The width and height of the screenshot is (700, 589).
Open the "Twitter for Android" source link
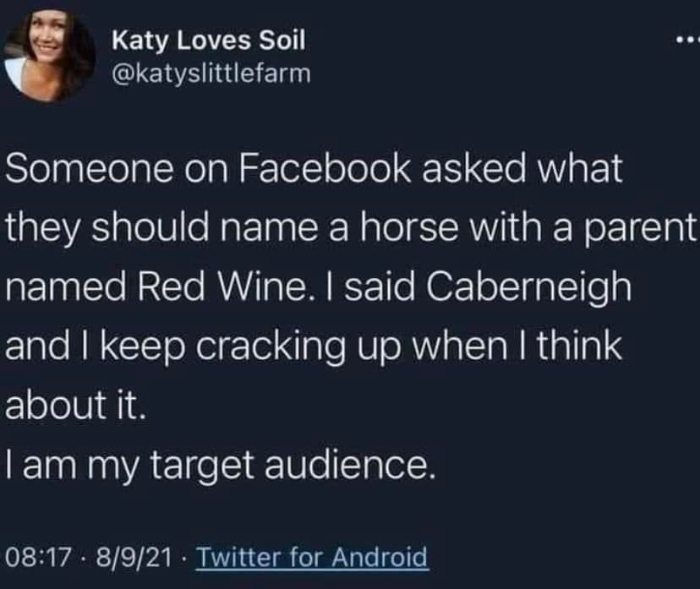[x=312, y=558]
